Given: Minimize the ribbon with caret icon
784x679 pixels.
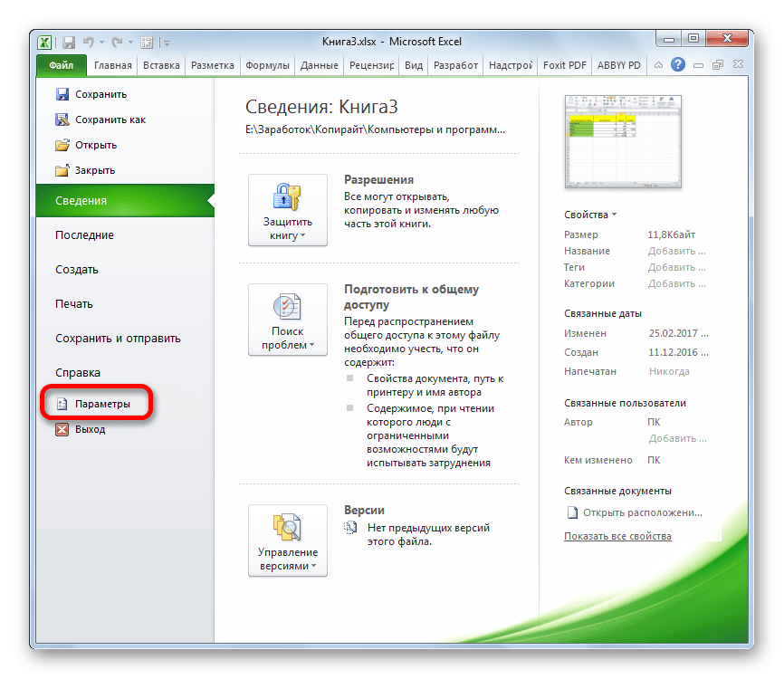Looking at the screenshot, I should point(658,65).
